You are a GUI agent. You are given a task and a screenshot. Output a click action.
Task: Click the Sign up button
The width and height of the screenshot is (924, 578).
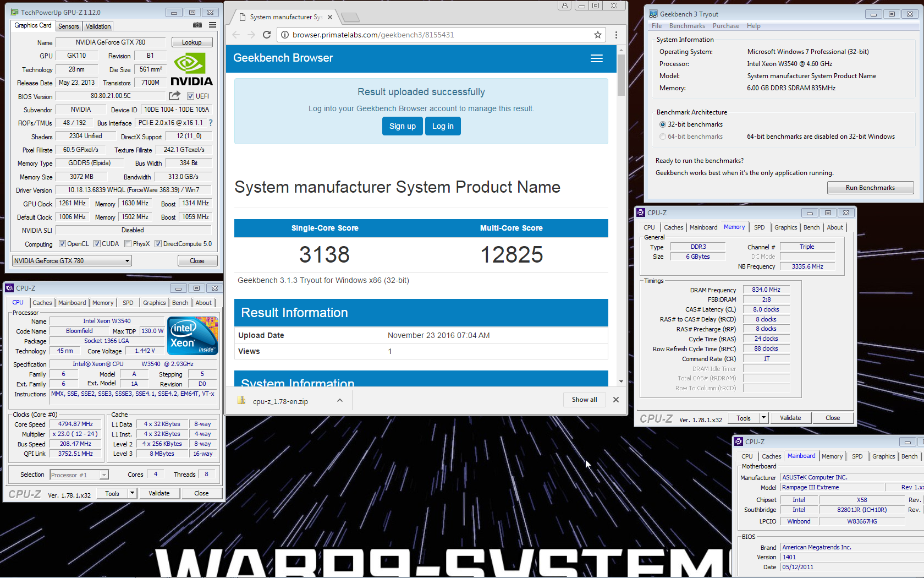point(403,126)
